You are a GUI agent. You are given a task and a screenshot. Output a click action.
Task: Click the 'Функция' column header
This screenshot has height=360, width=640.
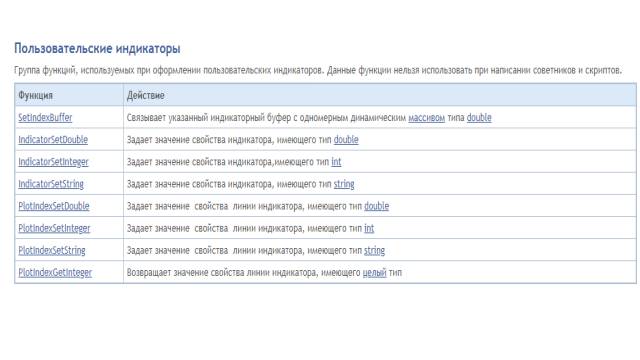point(36,96)
